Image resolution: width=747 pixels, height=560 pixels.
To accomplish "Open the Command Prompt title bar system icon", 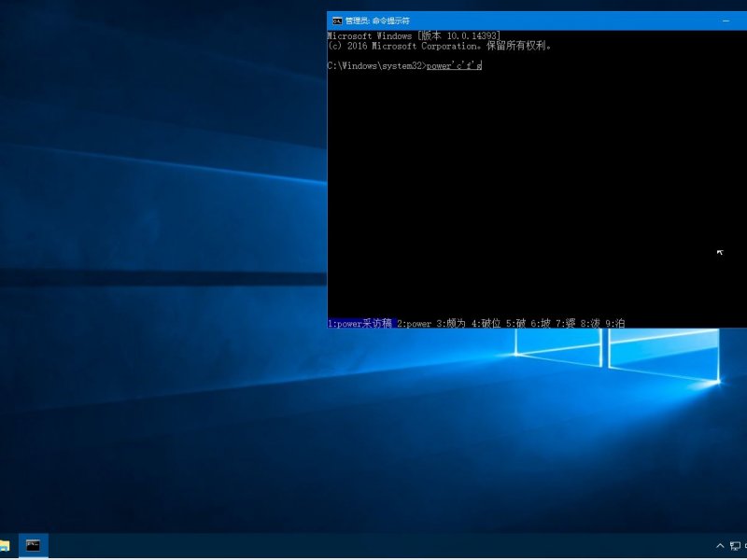I will coord(337,21).
